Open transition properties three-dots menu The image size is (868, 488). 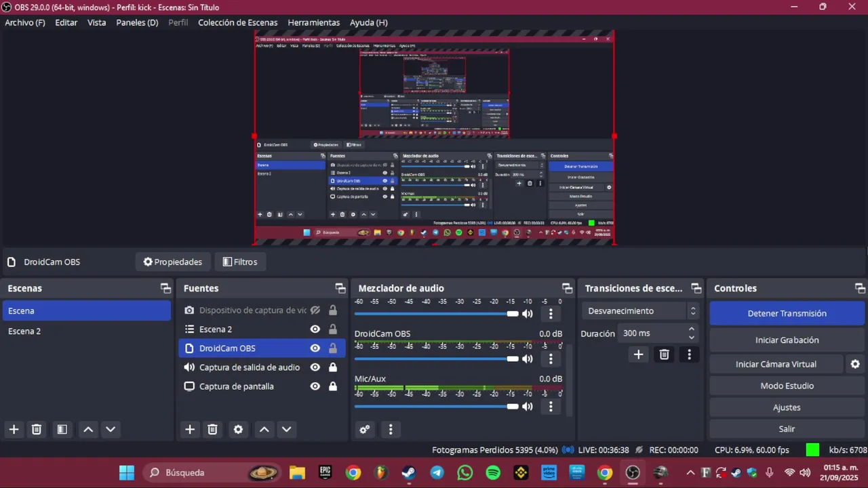coord(689,354)
